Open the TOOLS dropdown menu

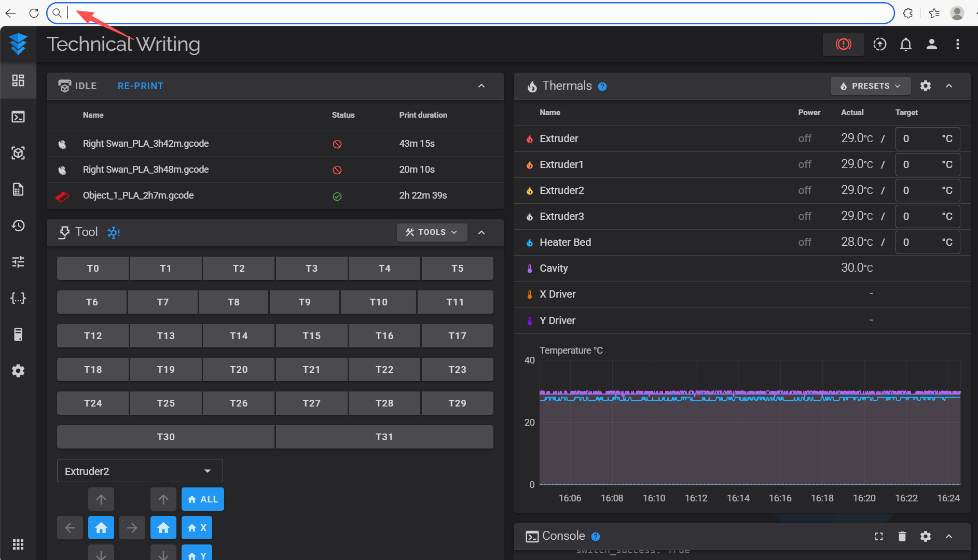coord(431,232)
